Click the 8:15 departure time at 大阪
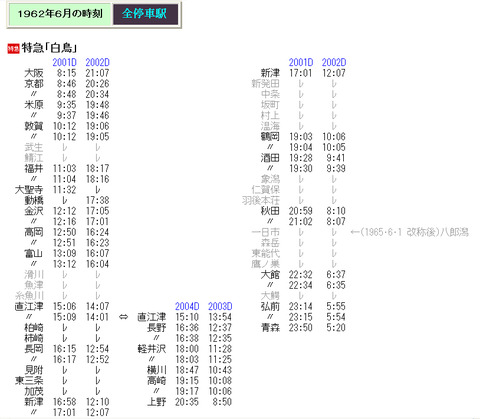480x419 pixels. point(66,73)
